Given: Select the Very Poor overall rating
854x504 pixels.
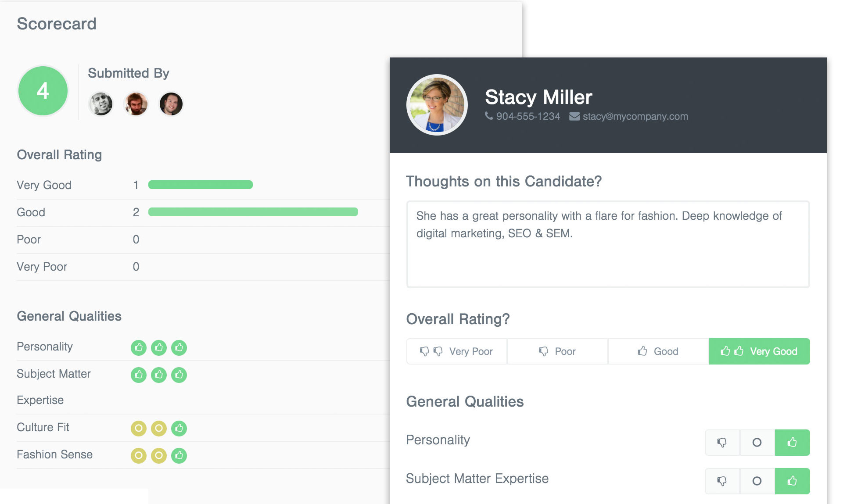Looking at the screenshot, I should pos(457,351).
